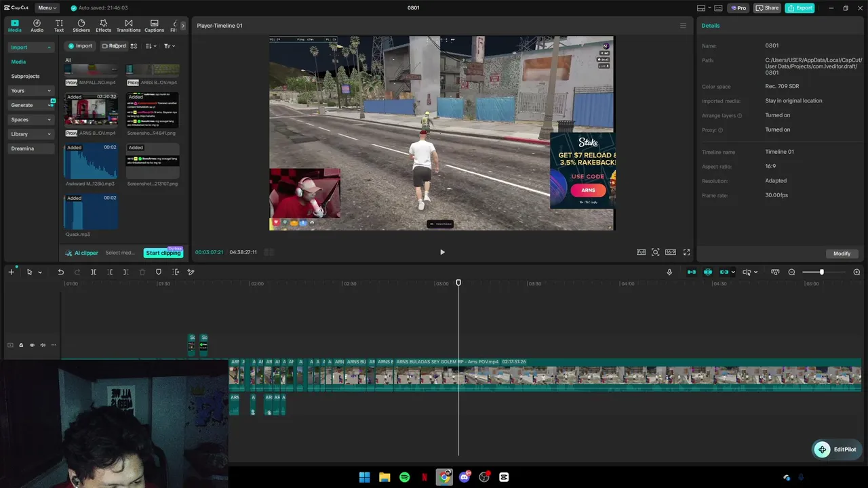This screenshot has height=488, width=868.
Task: Change the 16:9 aspect ratio
Action: [671, 252]
